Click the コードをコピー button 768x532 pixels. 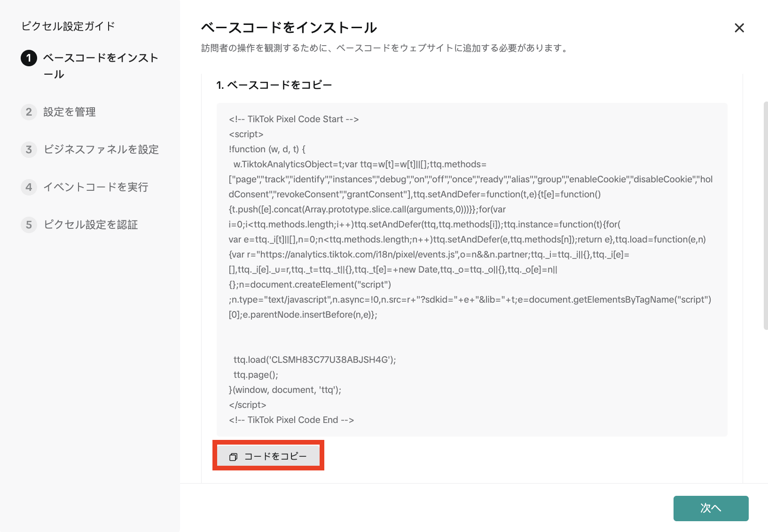tap(268, 456)
